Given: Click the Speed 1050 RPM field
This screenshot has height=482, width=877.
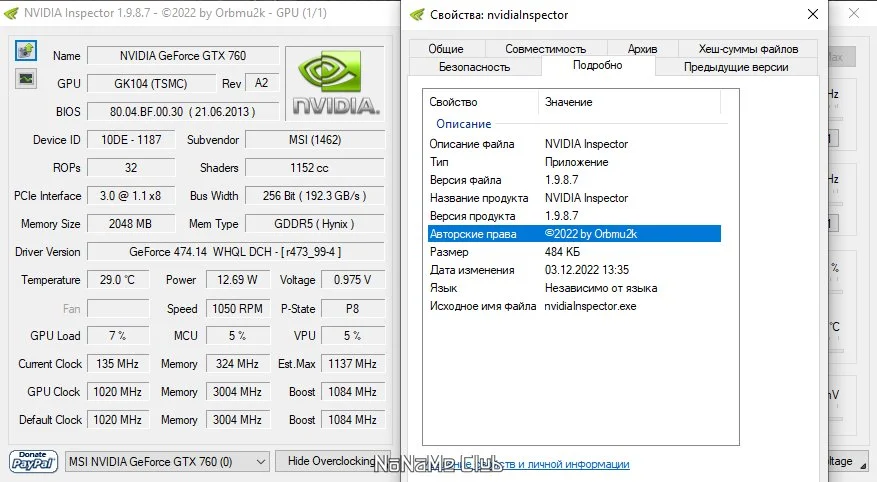Looking at the screenshot, I should 238,309.
